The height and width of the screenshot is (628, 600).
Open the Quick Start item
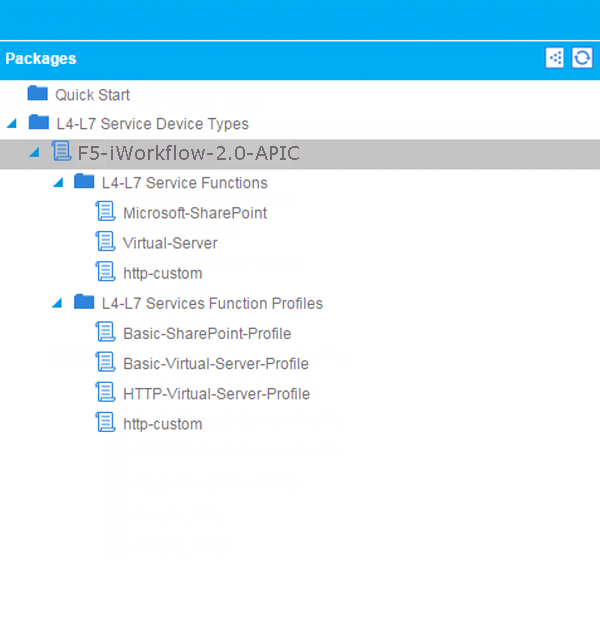click(92, 95)
